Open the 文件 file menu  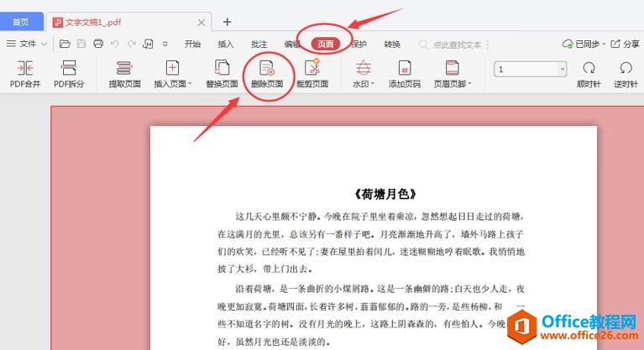coord(27,44)
